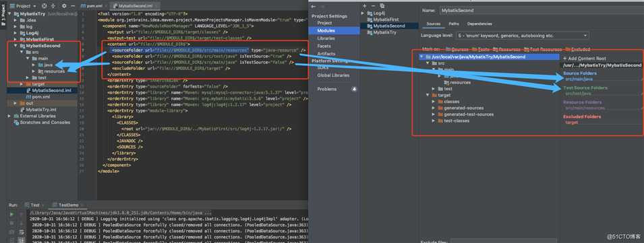Click the back arrow in Project Structure dialog
The width and height of the screenshot is (644, 243).
[314, 7]
